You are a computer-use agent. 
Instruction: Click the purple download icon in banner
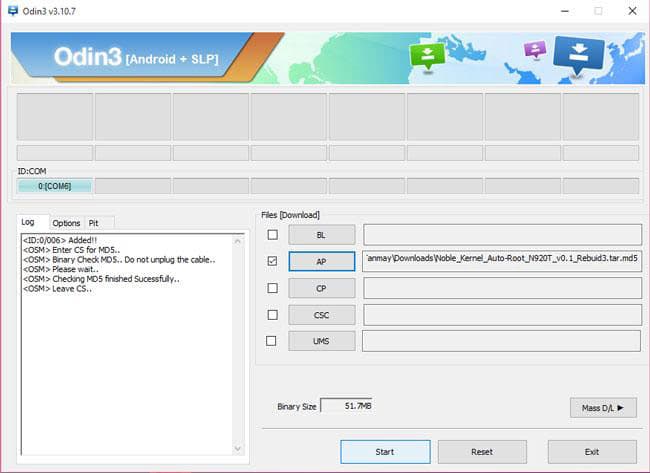pos(536,50)
